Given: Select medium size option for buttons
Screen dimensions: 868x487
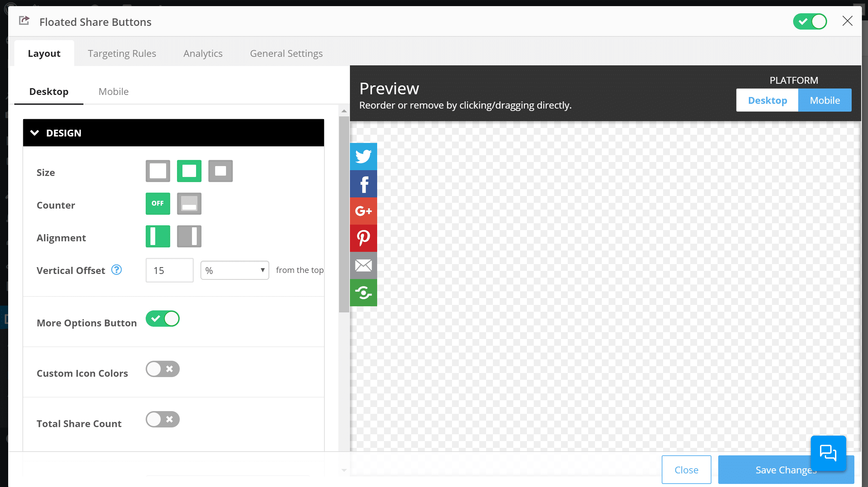Looking at the screenshot, I should (189, 172).
